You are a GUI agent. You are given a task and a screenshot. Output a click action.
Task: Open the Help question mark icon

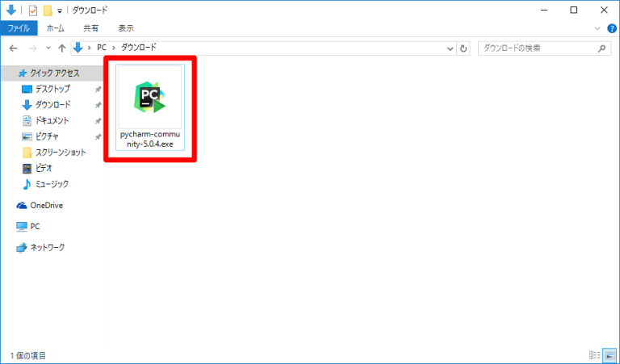pyautogui.click(x=610, y=27)
